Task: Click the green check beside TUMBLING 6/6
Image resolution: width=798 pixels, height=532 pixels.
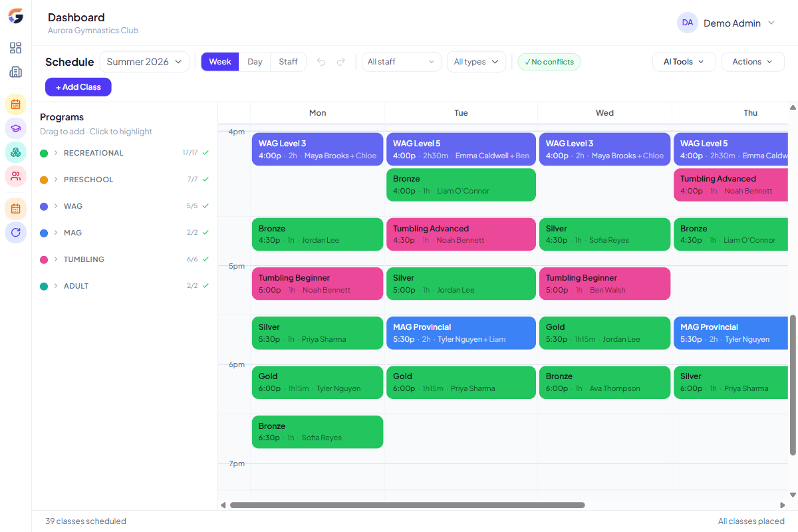Action: coord(206,259)
